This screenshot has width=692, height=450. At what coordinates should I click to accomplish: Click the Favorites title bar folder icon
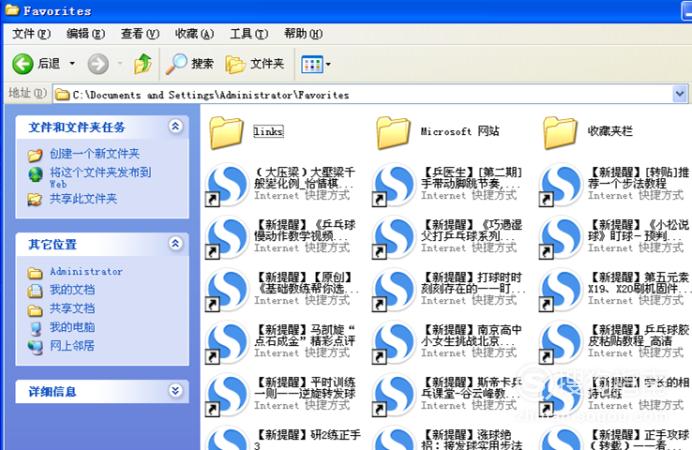12,10
